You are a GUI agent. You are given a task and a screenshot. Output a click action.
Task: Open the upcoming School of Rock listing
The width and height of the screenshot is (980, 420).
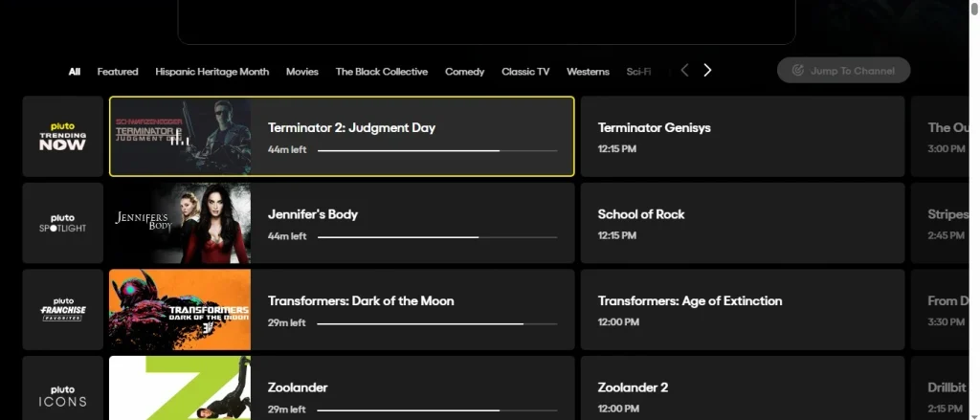(743, 223)
